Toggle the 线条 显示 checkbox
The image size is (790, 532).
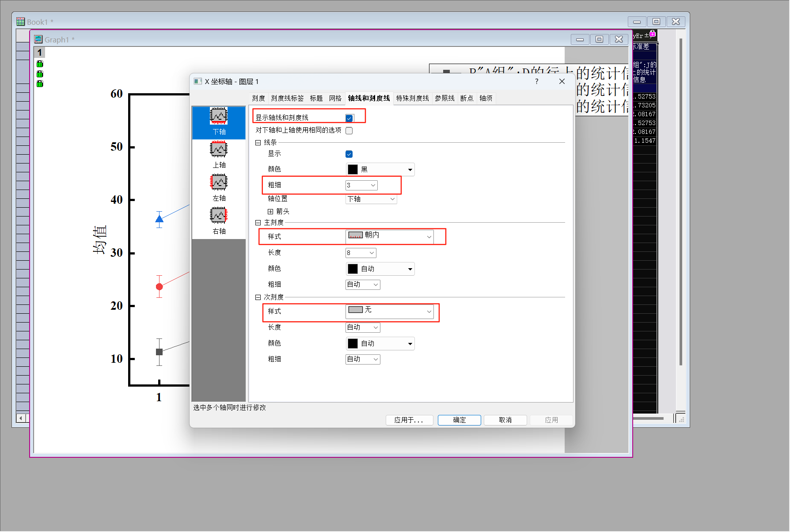pos(349,154)
